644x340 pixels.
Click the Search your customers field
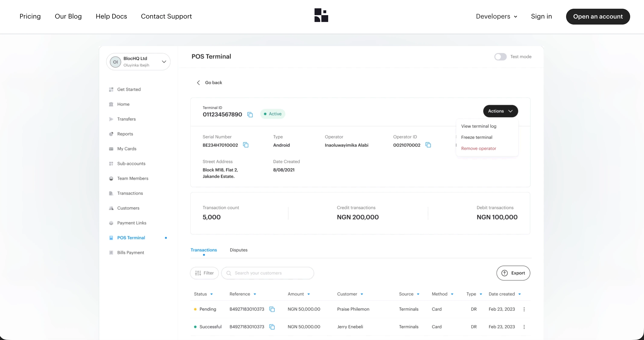coord(268,273)
